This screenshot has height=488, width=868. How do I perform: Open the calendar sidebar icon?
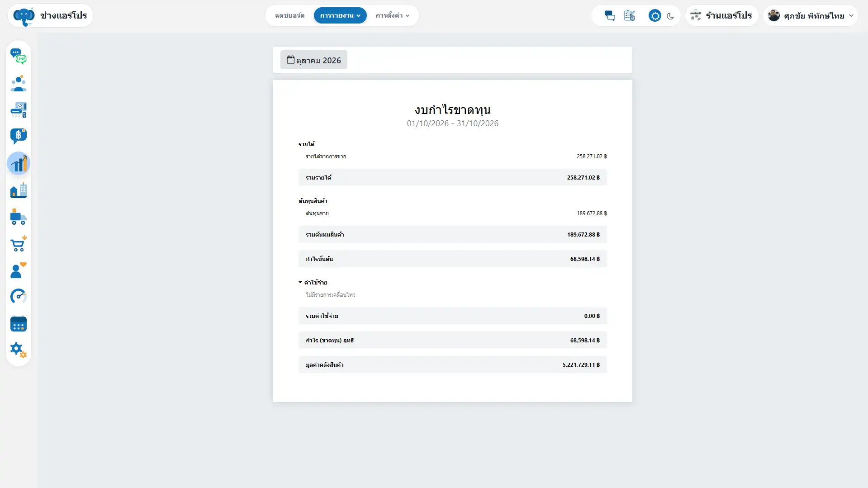[x=19, y=323]
